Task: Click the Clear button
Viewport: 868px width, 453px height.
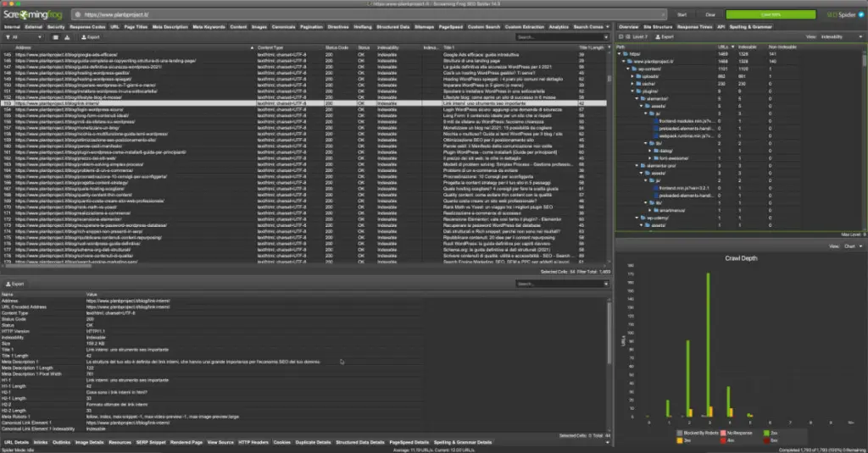Action: pos(710,14)
